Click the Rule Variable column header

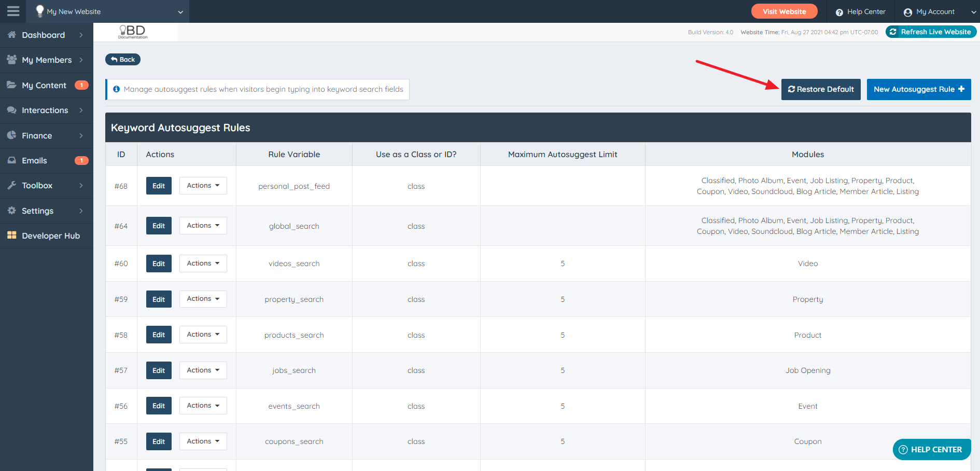[294, 154]
